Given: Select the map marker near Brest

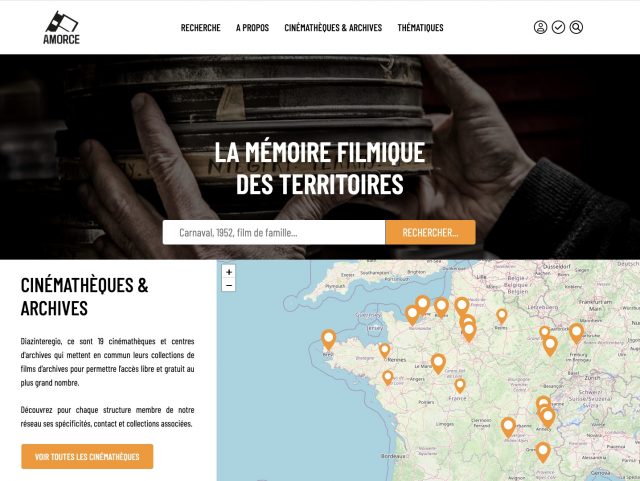Looking at the screenshot, I should 328,340.
